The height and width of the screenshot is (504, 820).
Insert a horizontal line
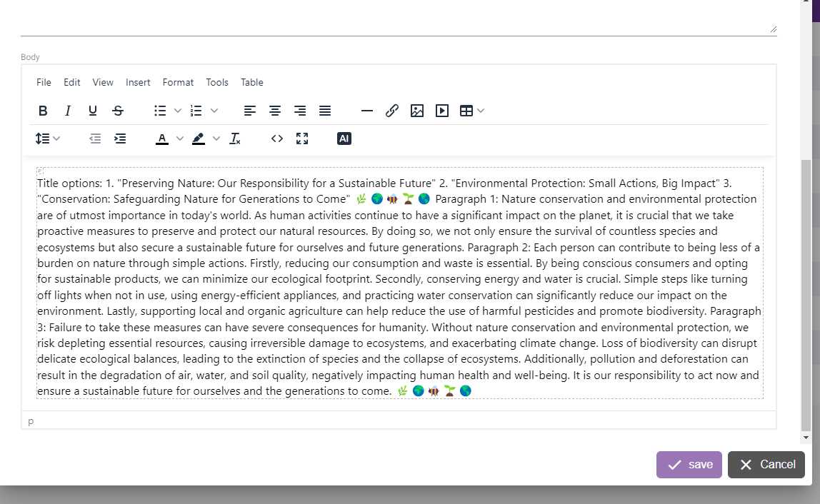(367, 111)
